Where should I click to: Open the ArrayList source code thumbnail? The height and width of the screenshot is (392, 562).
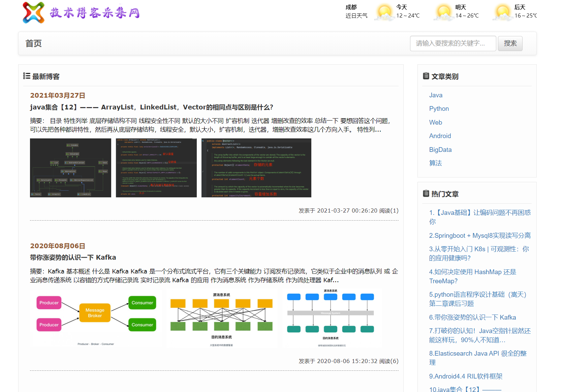(156, 168)
